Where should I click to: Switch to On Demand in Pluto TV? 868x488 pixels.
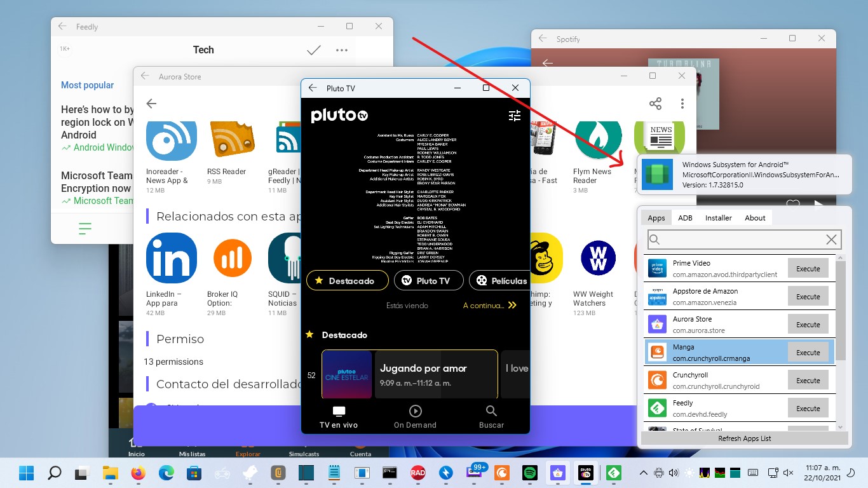415,417
